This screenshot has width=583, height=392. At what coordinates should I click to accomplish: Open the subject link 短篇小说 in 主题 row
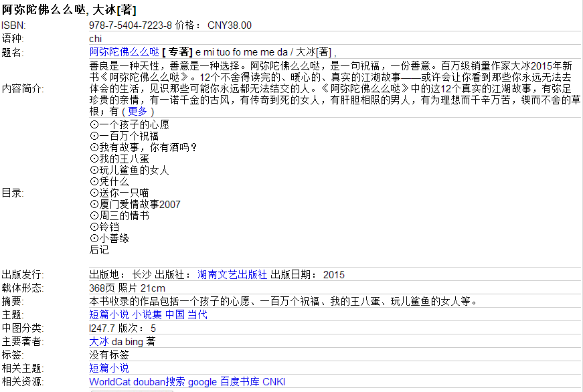109,314
